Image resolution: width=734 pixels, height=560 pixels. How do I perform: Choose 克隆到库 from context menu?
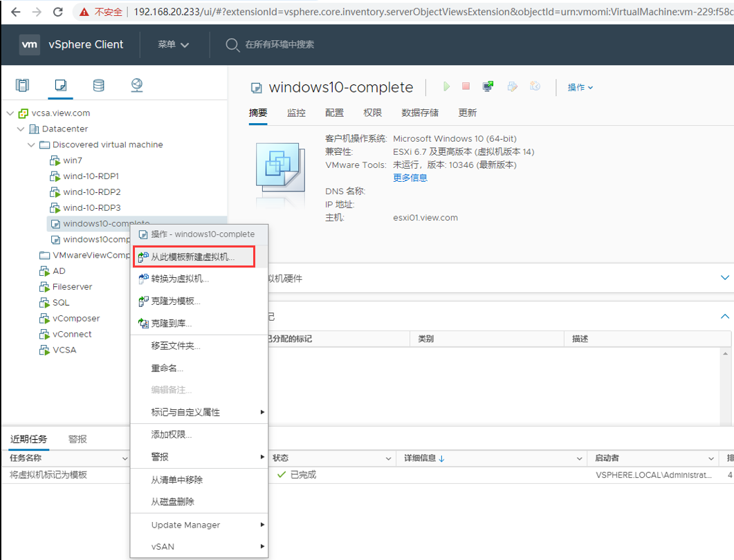(x=199, y=324)
